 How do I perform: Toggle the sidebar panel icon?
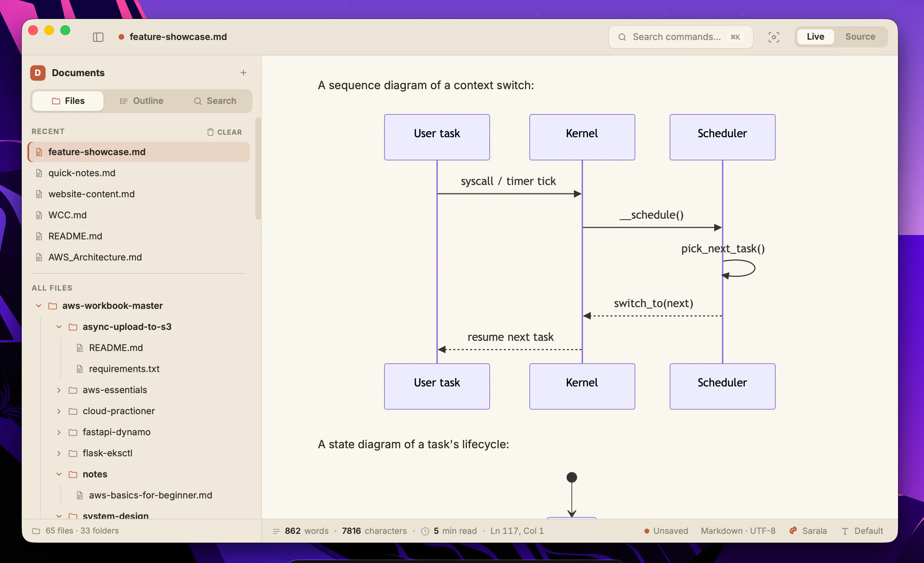pyautogui.click(x=98, y=37)
